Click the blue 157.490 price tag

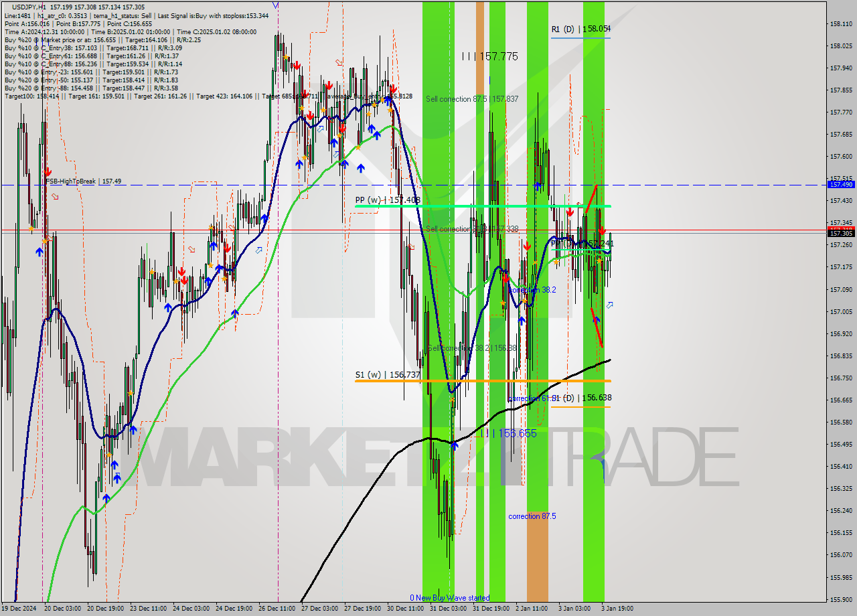(x=841, y=184)
